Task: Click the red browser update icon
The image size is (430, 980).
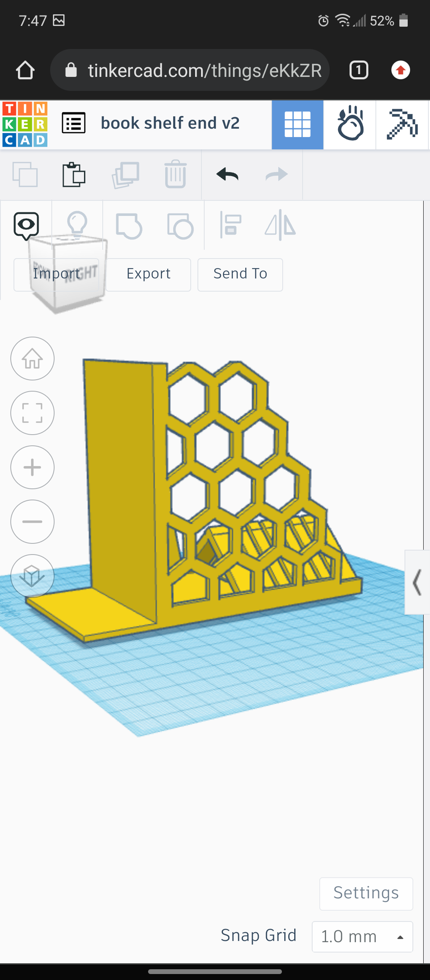Action: [401, 70]
